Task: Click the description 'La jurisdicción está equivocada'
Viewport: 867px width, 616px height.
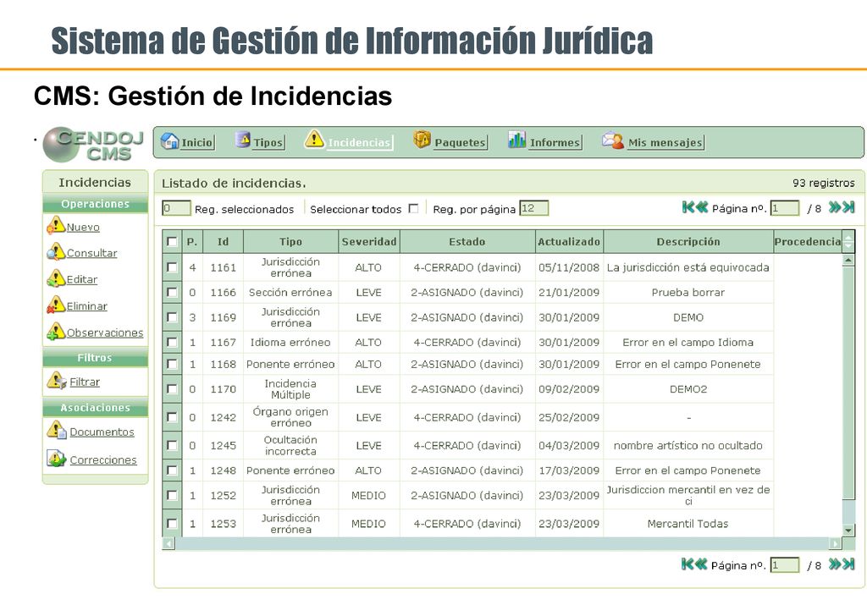Action: [688, 267]
